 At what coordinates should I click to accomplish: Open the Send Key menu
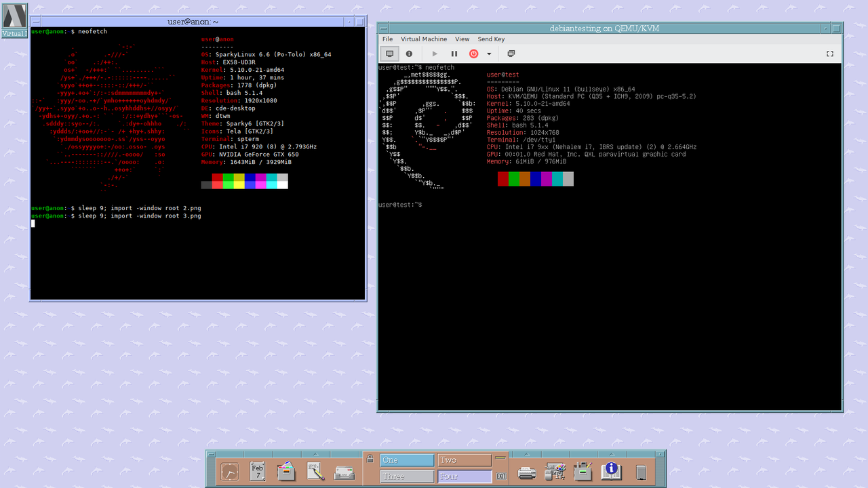click(x=492, y=39)
